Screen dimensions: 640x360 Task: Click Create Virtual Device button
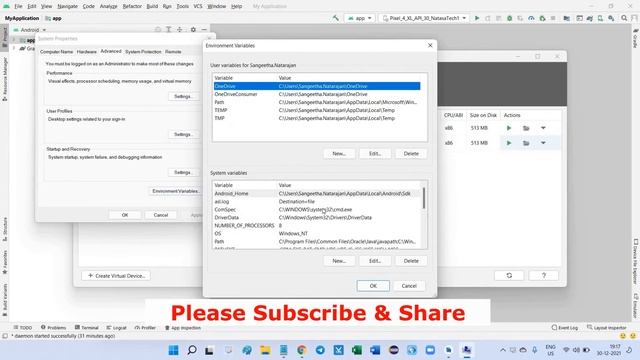click(x=116, y=276)
